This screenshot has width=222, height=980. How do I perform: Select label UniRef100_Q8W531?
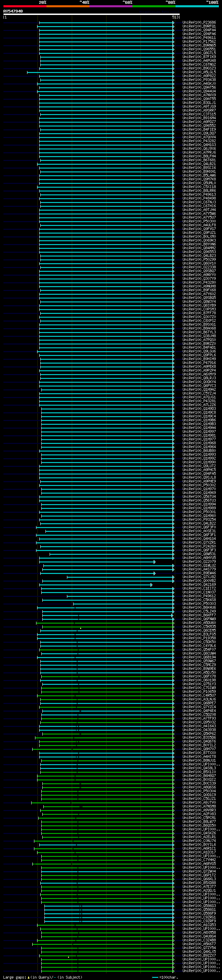tap(199, 554)
